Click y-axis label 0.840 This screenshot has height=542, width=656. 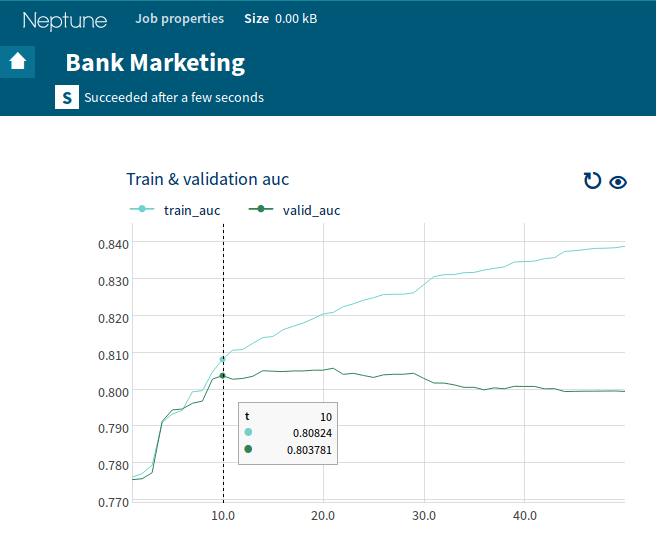(x=111, y=243)
